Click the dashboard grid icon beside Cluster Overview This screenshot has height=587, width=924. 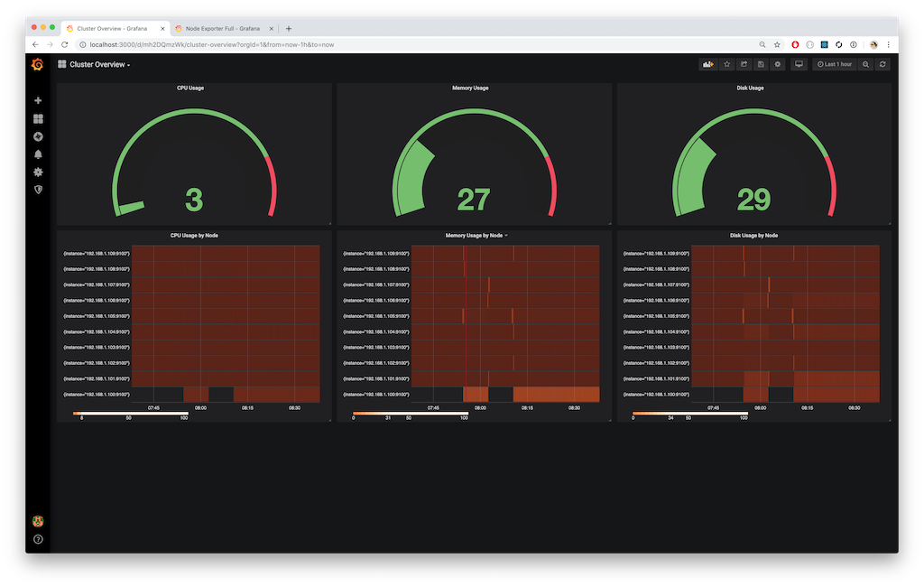point(62,64)
